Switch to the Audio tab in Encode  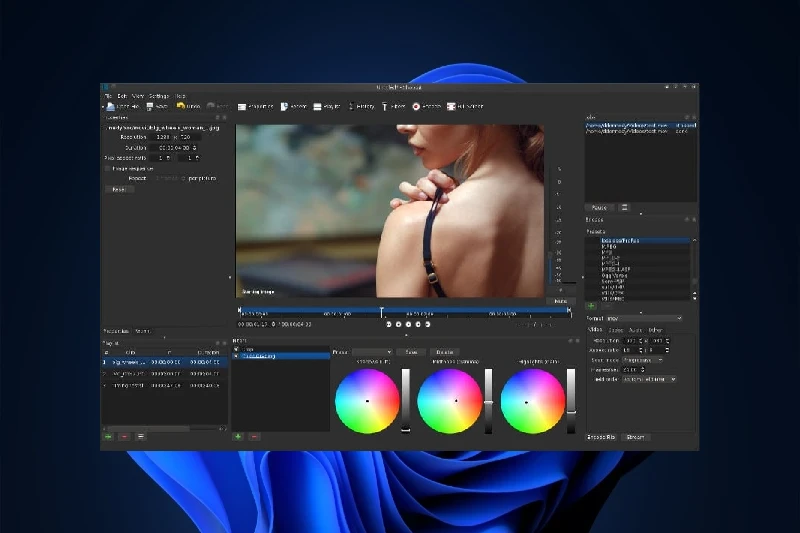(636, 331)
